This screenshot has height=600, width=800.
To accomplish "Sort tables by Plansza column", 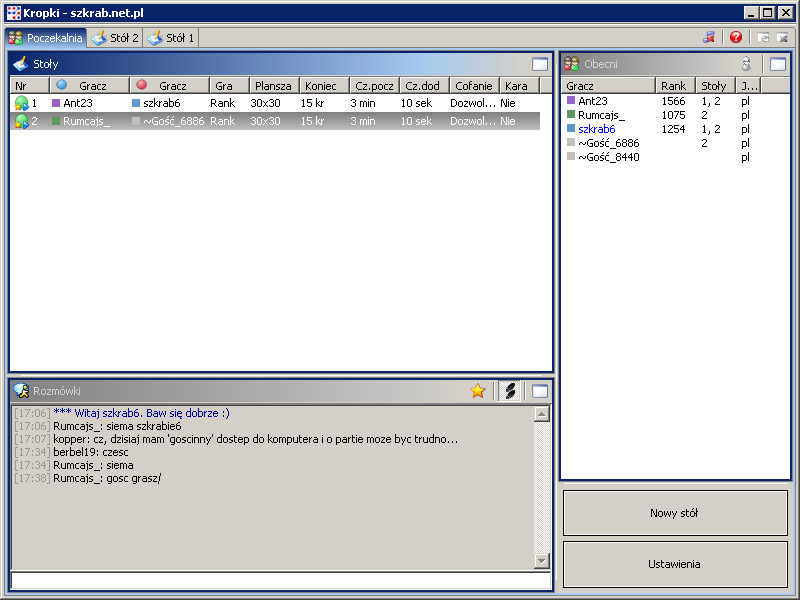I will pos(274,86).
